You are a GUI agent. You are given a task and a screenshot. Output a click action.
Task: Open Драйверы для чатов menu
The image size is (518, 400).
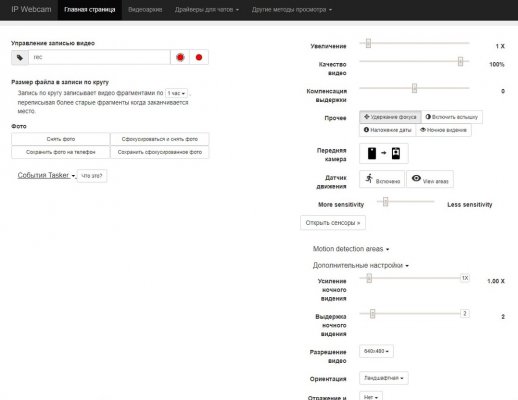[207, 10]
